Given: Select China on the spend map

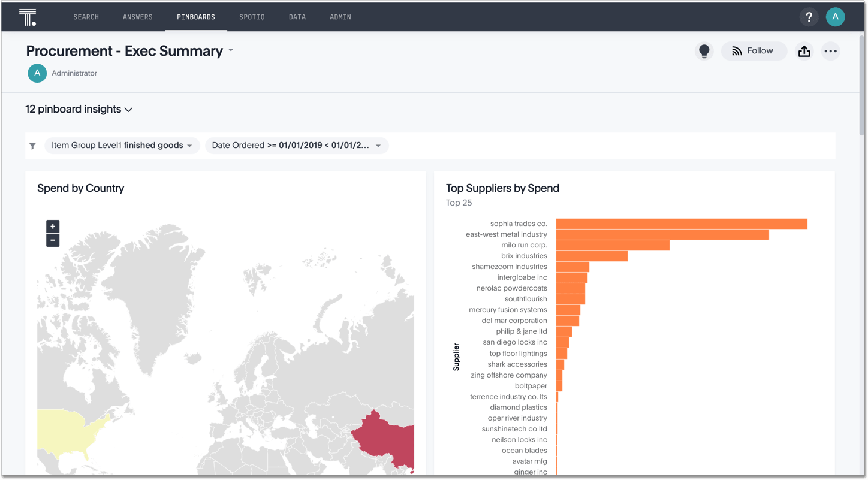Looking at the screenshot, I should (x=387, y=440).
